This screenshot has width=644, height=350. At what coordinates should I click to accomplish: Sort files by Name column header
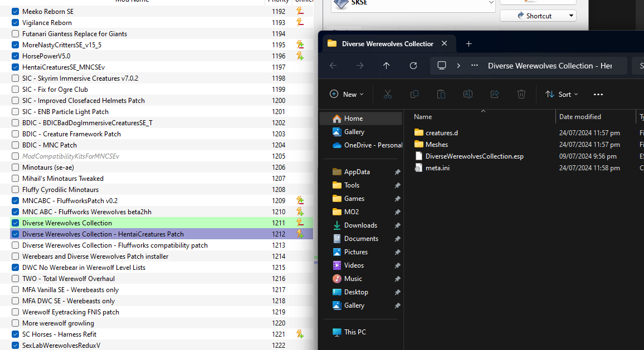tap(423, 117)
